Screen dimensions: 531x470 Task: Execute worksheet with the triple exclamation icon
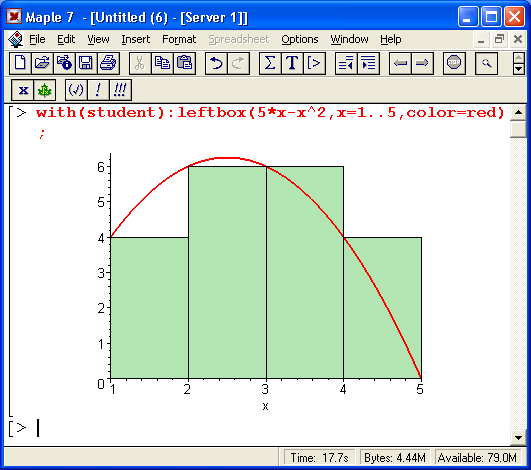point(120,90)
